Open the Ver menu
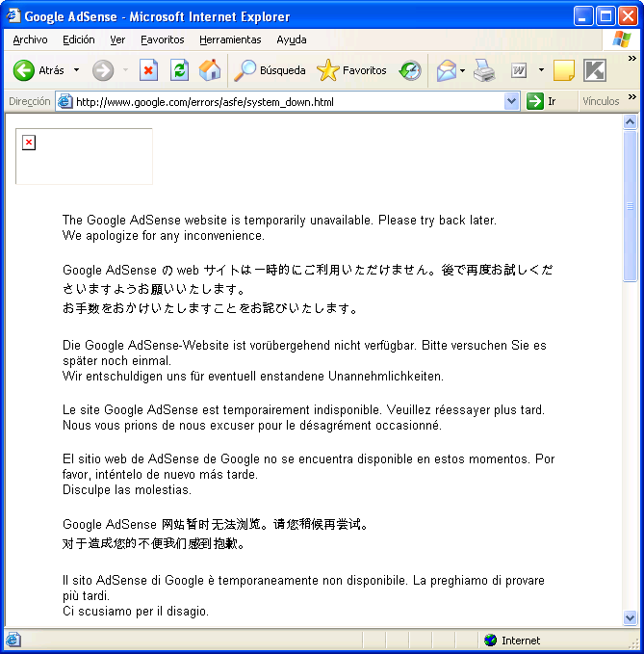This screenshot has width=644, height=654. point(117,39)
